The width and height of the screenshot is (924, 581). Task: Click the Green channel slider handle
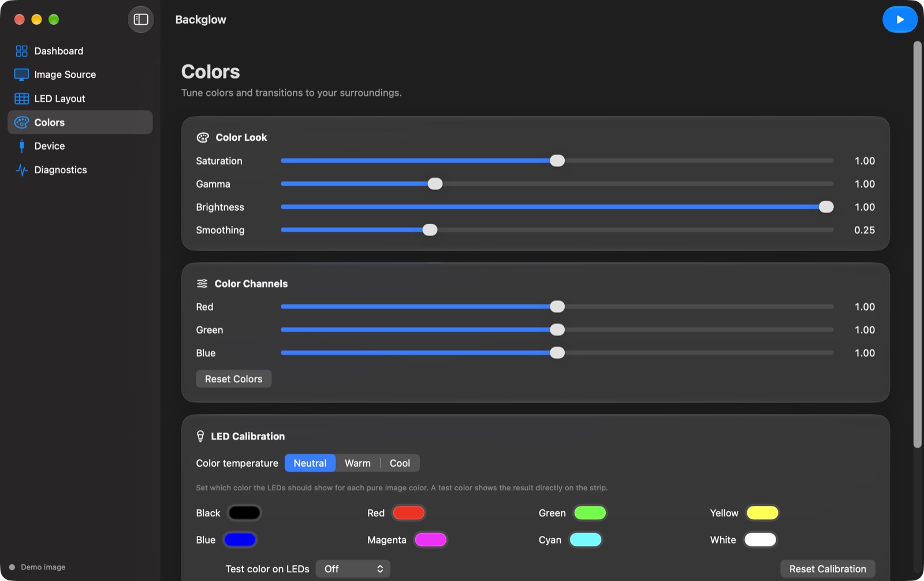pyautogui.click(x=557, y=330)
